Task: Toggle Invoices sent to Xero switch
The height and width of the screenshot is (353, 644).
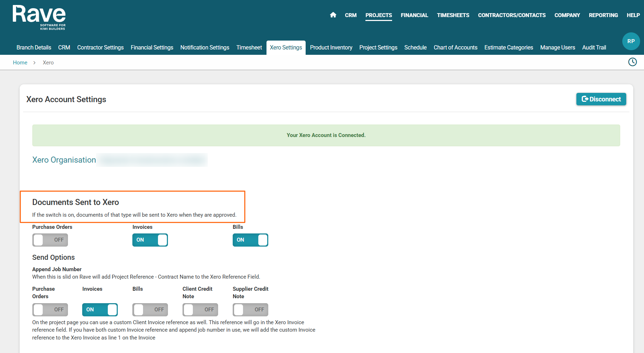Action: pyautogui.click(x=150, y=240)
